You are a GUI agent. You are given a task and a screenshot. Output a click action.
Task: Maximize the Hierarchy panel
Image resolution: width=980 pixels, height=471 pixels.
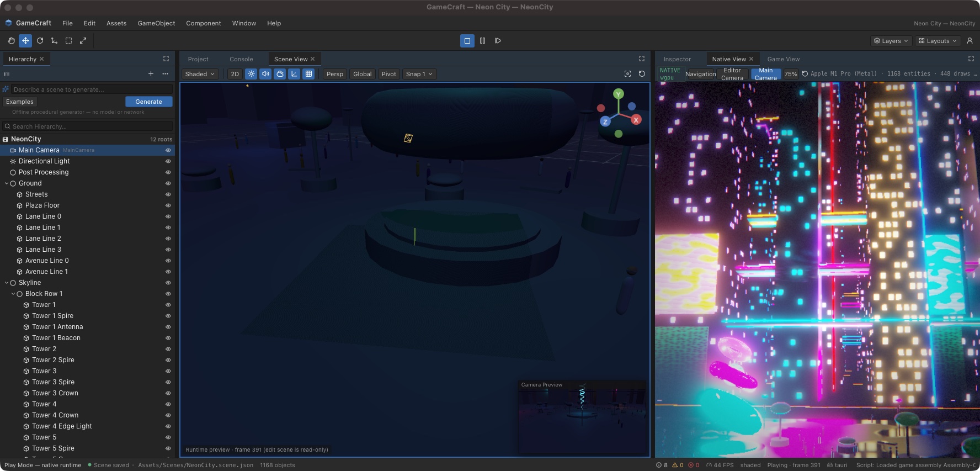[166, 59]
